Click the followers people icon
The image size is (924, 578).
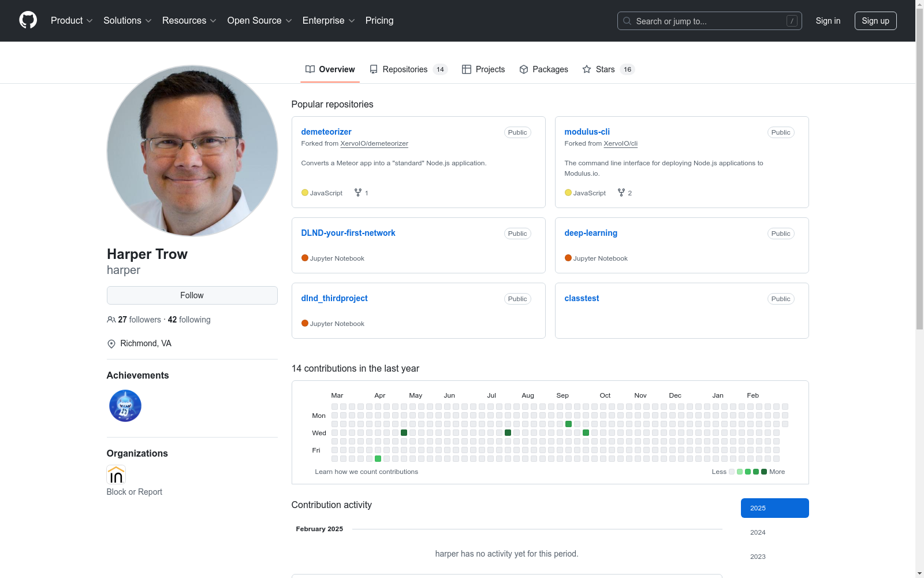(111, 320)
